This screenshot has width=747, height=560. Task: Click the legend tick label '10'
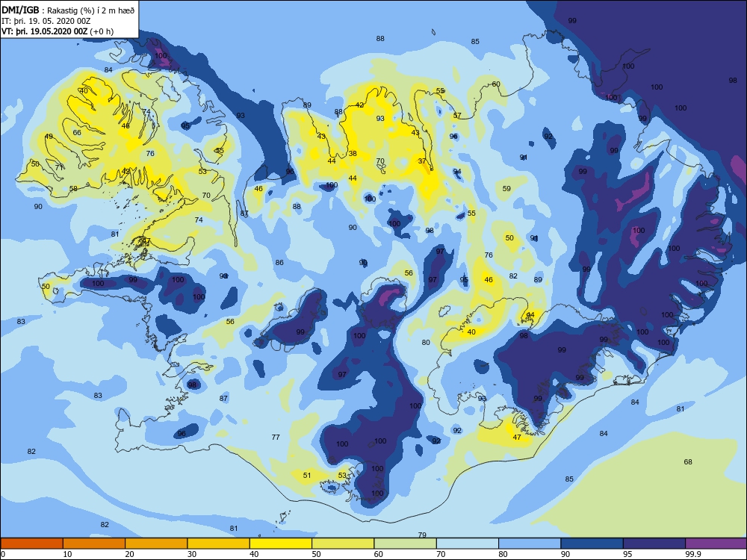pos(67,554)
